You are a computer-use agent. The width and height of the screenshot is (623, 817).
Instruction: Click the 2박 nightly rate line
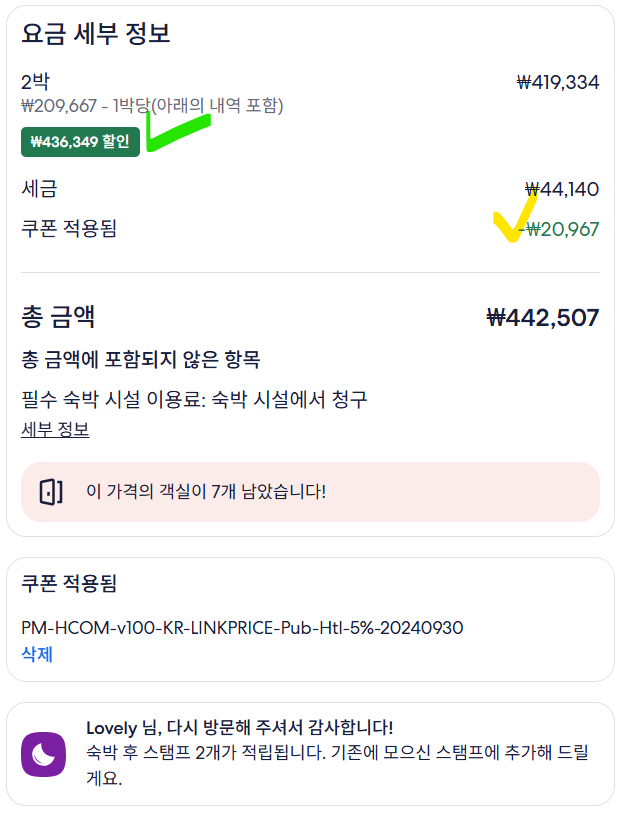point(33,81)
